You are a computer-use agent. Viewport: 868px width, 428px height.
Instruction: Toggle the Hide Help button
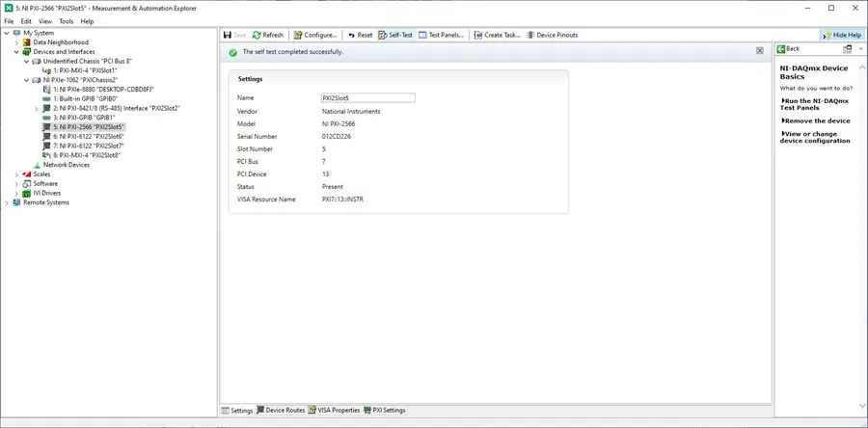pyautogui.click(x=841, y=35)
